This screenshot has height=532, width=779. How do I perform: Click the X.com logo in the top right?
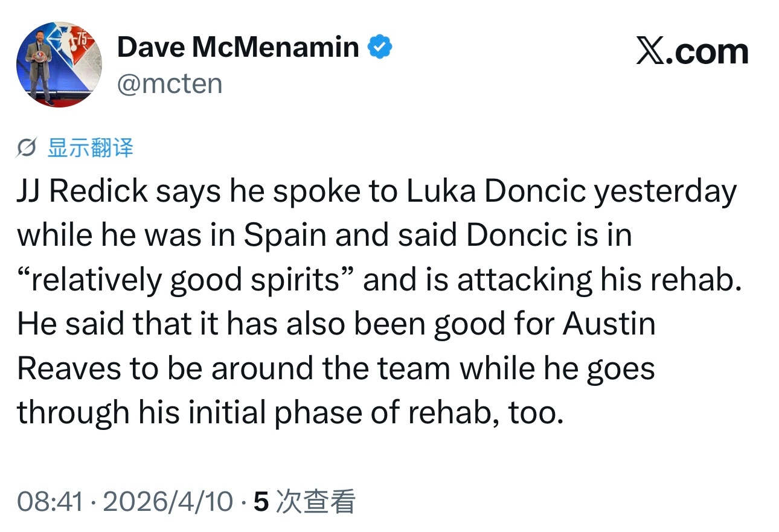click(692, 50)
